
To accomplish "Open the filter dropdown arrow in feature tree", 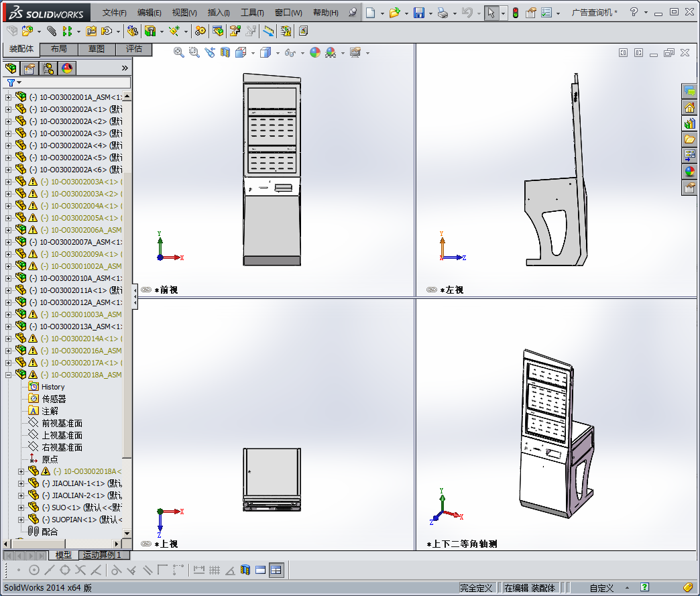I will pyautogui.click(x=19, y=82).
